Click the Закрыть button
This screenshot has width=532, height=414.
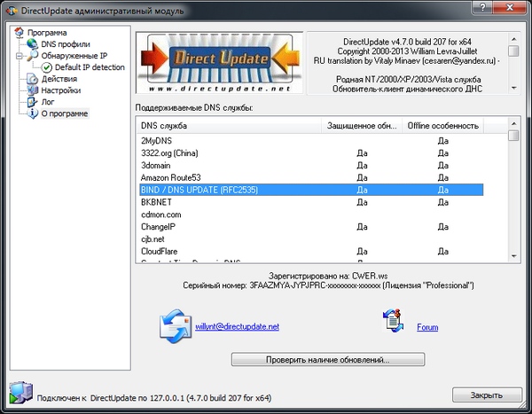(x=487, y=395)
